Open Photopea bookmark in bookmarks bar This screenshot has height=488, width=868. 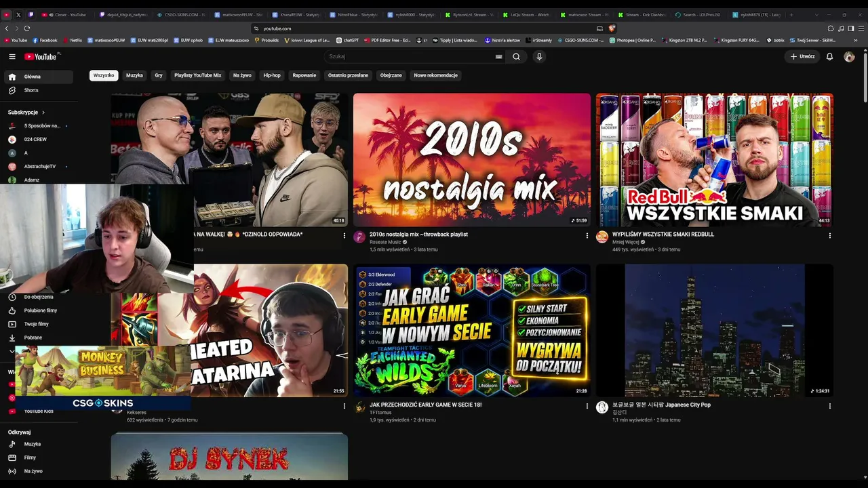click(632, 40)
